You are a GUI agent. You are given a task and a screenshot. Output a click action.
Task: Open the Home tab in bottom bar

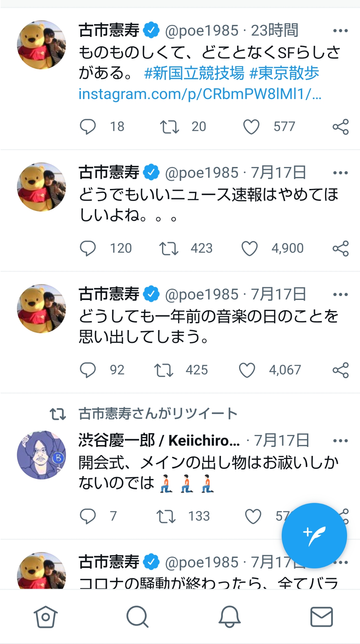click(46, 616)
